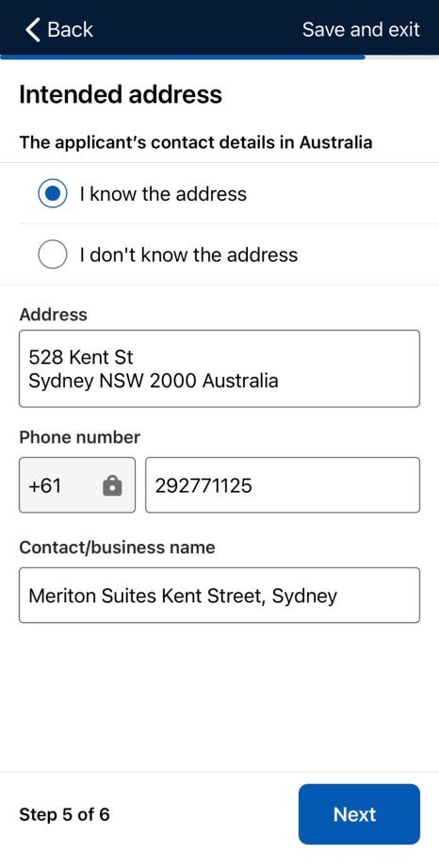Click the 'Step 5 of 6' indicator
439x868 pixels.
(64, 814)
